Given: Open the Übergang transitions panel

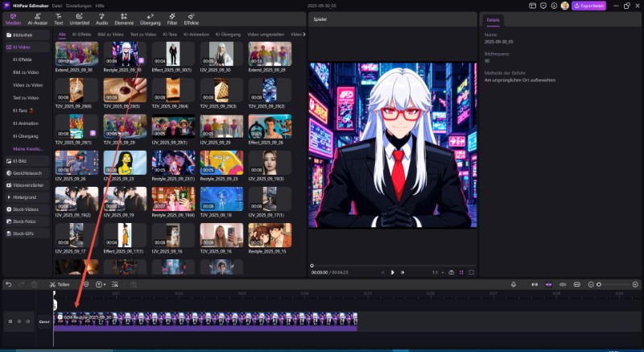Looking at the screenshot, I should click(x=150, y=19).
